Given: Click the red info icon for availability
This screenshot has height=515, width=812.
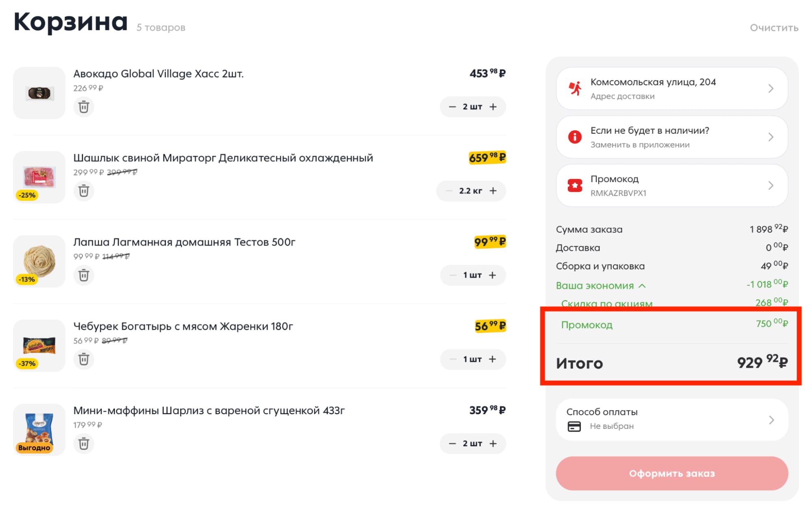Looking at the screenshot, I should [x=575, y=137].
